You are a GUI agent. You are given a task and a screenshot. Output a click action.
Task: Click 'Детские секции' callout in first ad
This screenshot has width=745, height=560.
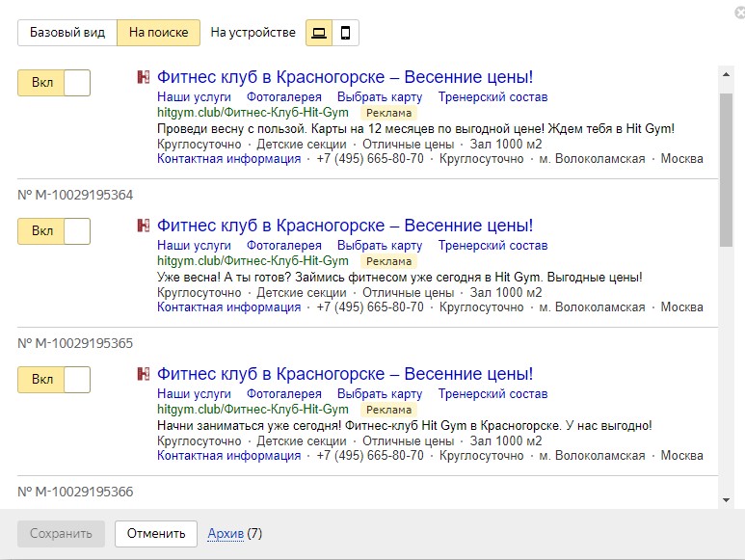click(302, 144)
